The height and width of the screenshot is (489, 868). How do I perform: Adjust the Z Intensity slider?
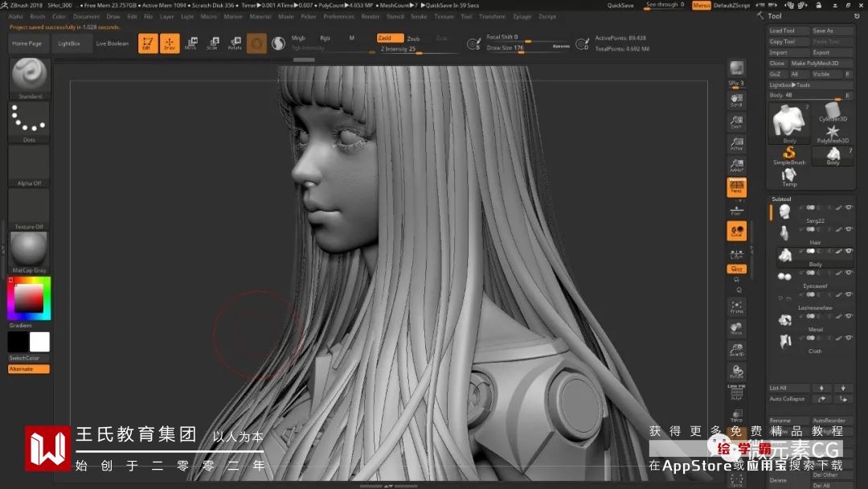point(417,49)
